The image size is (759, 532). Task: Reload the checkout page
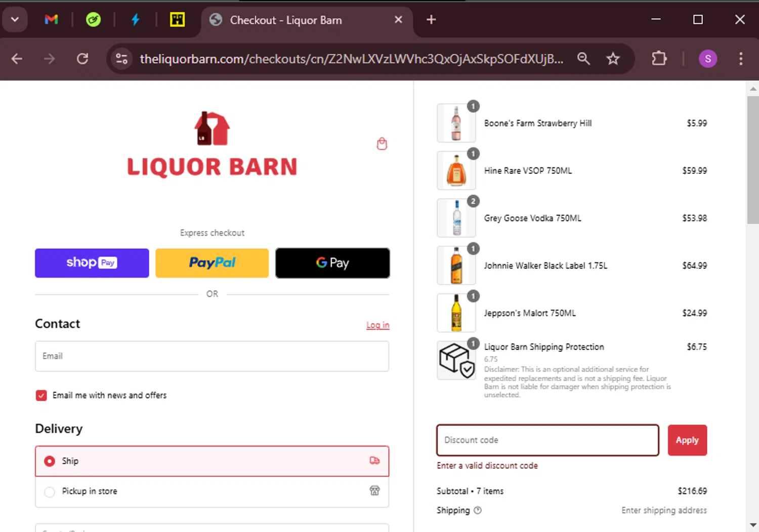[82, 59]
